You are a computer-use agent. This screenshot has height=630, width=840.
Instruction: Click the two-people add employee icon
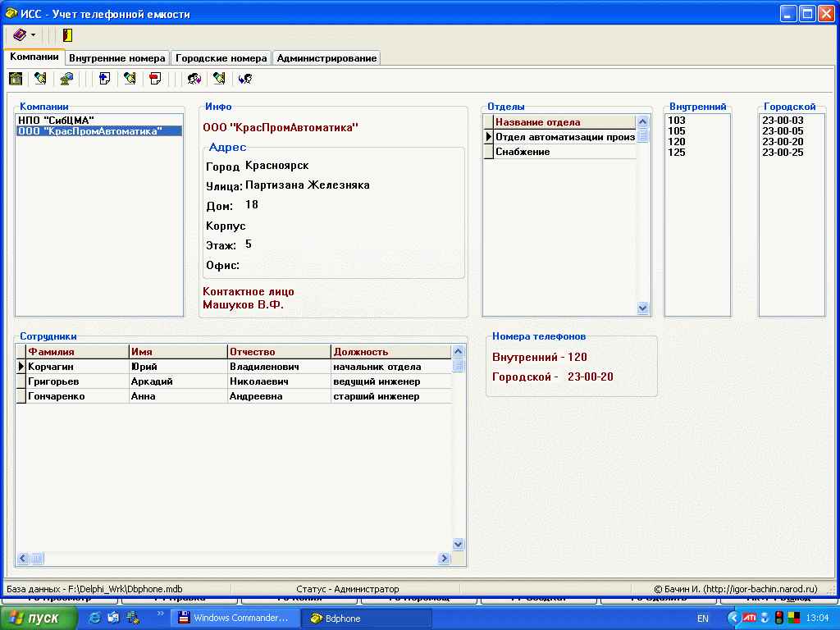coord(194,79)
